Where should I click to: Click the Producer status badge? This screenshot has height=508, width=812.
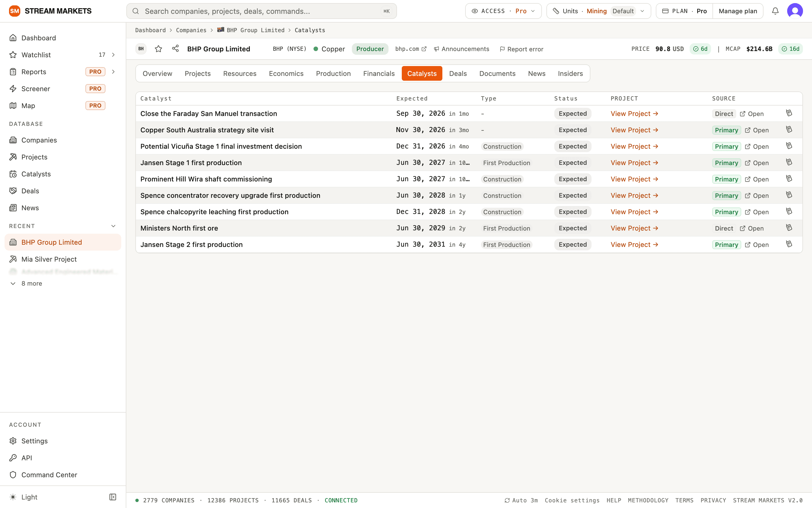coord(370,49)
